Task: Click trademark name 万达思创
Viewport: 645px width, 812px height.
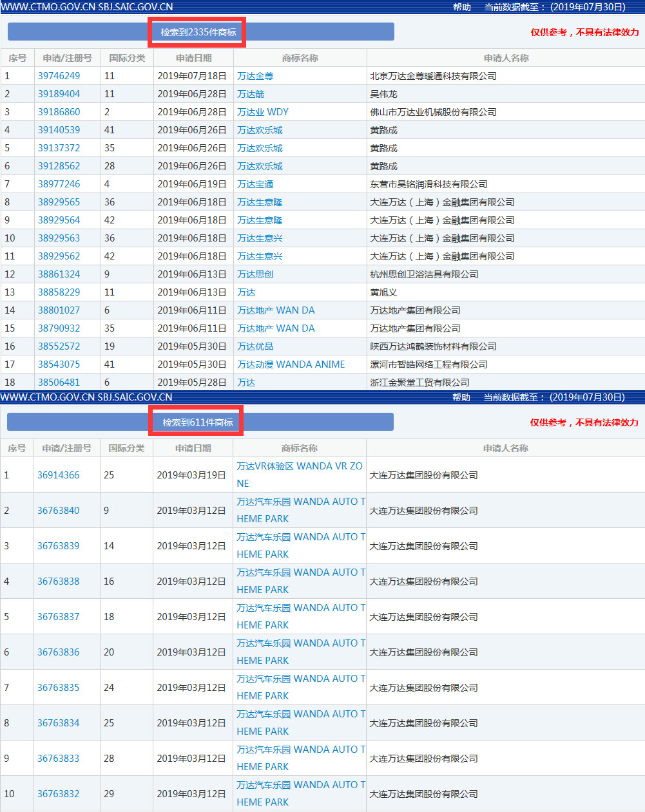Action: point(255,274)
